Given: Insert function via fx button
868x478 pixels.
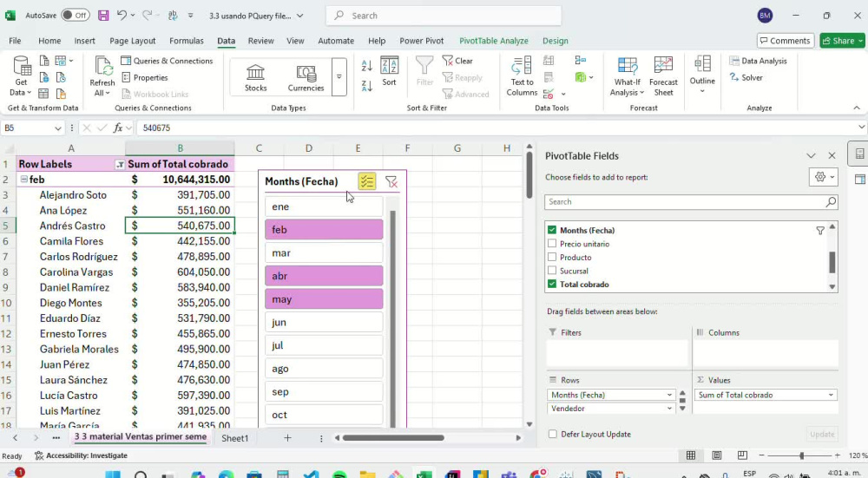Looking at the screenshot, I should pyautogui.click(x=118, y=128).
